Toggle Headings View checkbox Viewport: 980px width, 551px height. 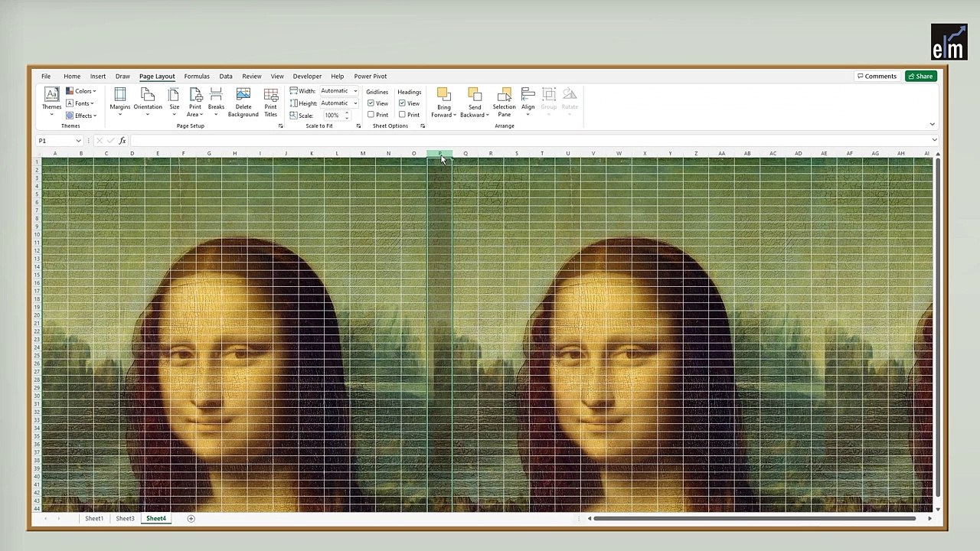coord(402,103)
